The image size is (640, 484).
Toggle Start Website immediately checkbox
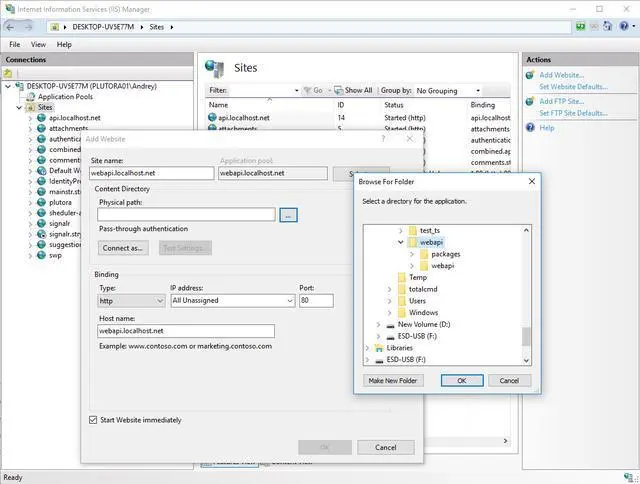(x=94, y=419)
